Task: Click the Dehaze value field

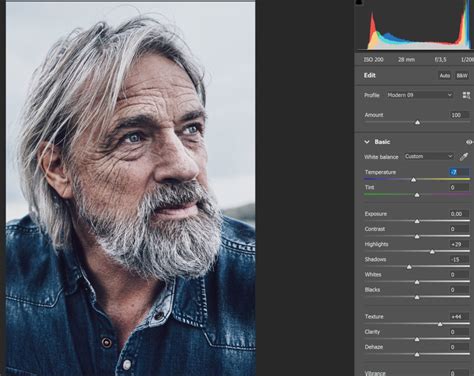Action: click(x=459, y=347)
